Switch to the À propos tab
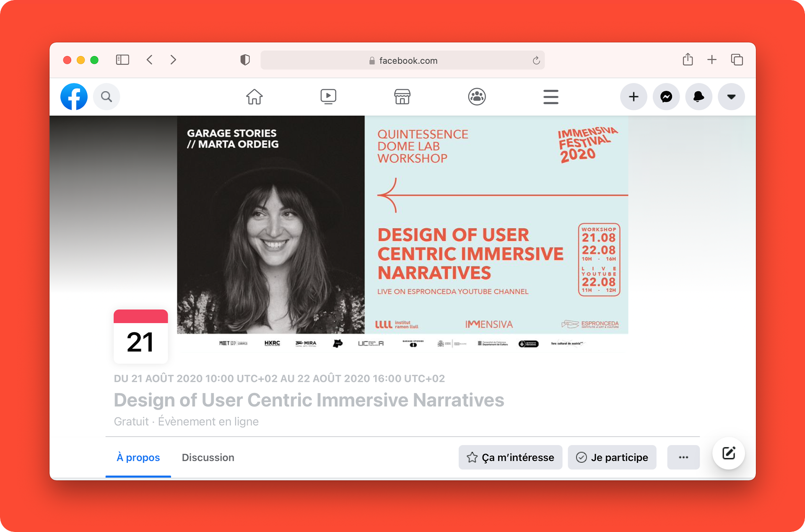 138,457
